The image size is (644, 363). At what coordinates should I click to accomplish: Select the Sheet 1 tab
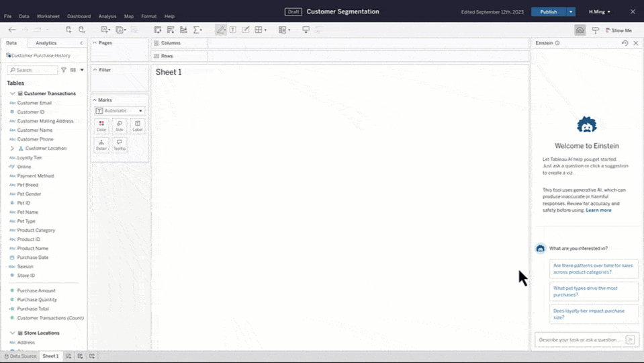tap(50, 356)
